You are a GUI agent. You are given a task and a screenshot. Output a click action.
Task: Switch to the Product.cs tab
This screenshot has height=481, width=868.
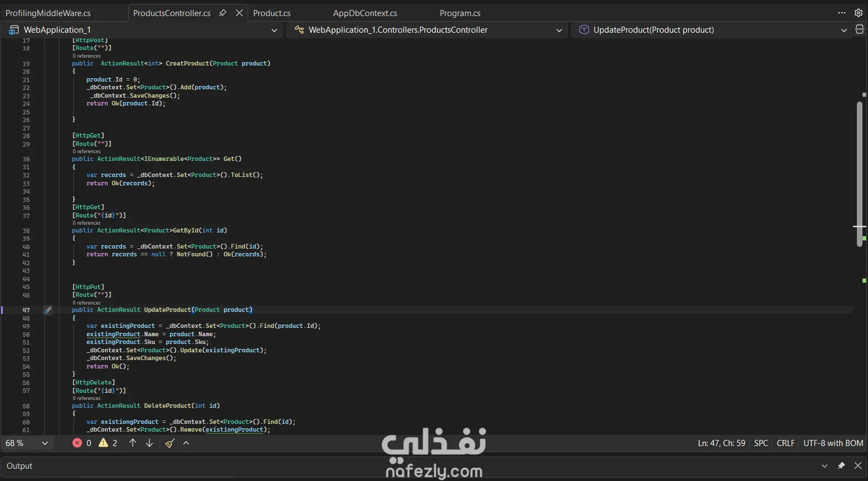[x=272, y=13]
